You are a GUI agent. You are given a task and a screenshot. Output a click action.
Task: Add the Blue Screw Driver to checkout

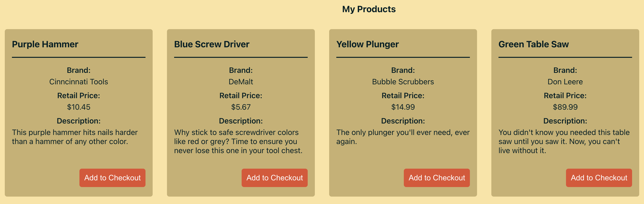tap(275, 178)
